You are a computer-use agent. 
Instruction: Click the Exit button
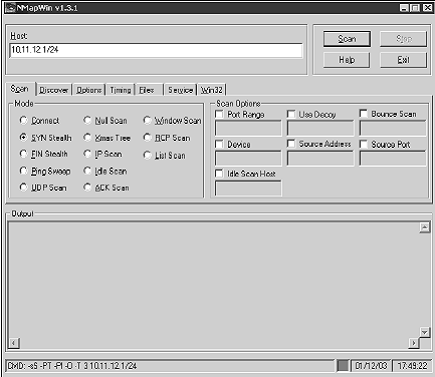tap(404, 60)
